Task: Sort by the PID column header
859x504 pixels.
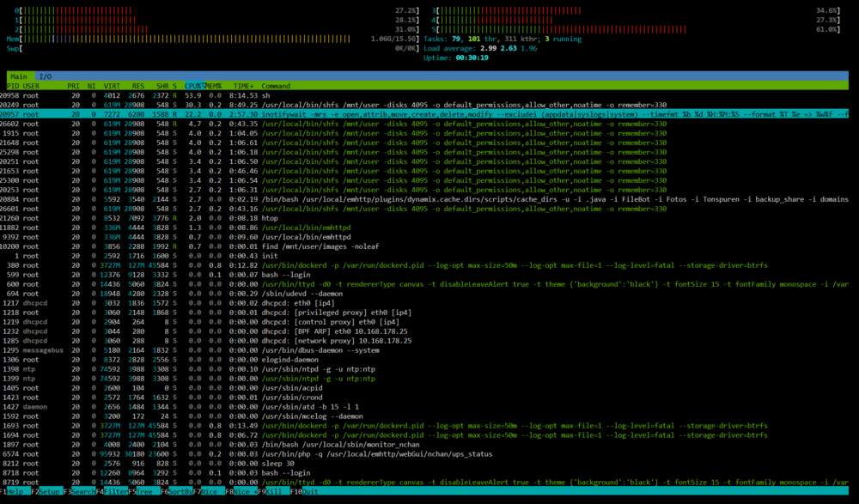Action: coord(12,86)
